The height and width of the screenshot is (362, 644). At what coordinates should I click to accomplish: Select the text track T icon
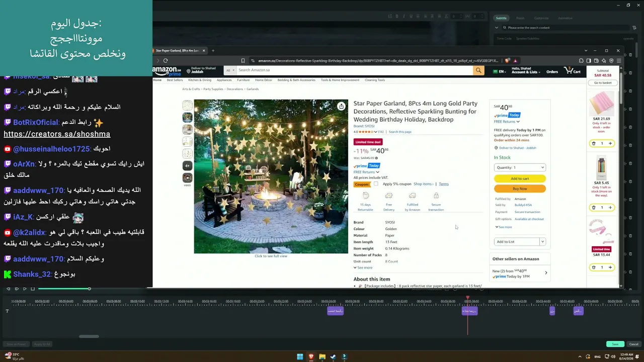[x=7, y=311]
